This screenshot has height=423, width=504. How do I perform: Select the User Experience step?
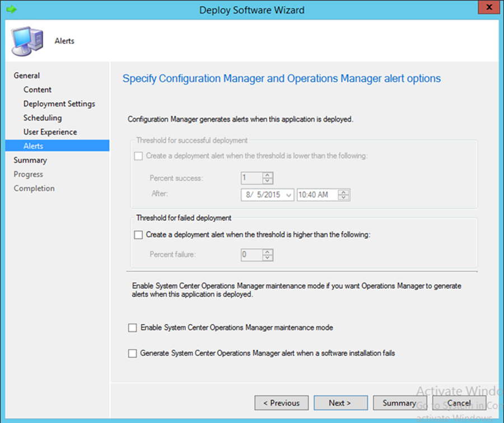(50, 132)
